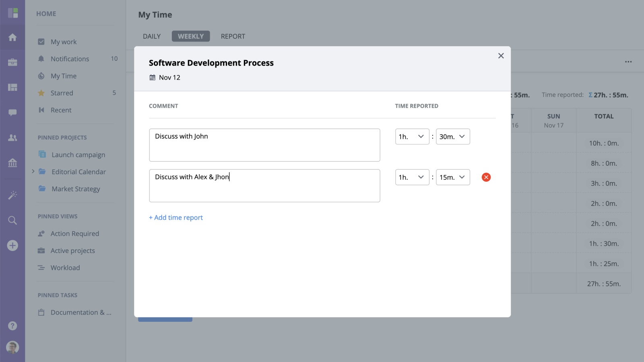Remove the Alex & Jhon time report
Screen dimensions: 644x362
[x=486, y=177]
